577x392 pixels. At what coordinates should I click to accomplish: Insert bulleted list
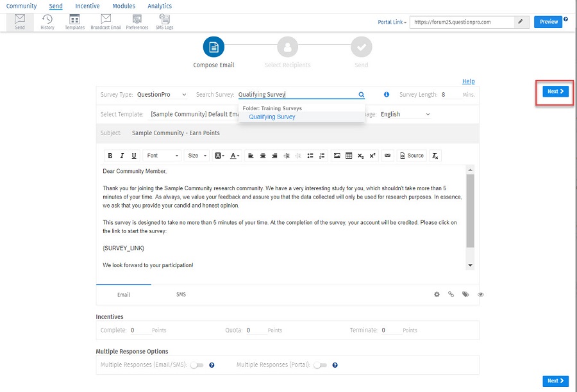[x=310, y=156]
